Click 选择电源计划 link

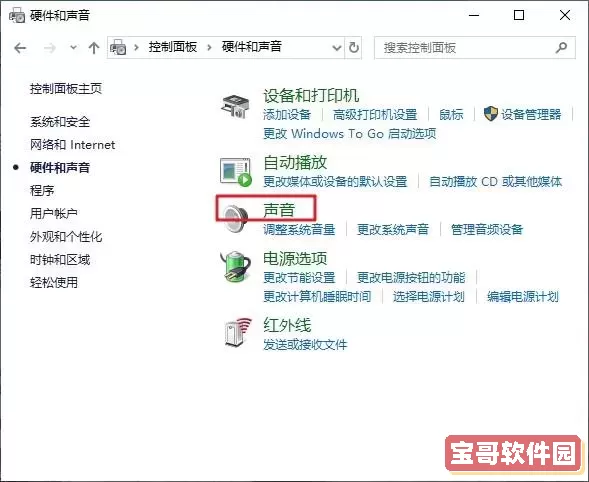pos(429,296)
